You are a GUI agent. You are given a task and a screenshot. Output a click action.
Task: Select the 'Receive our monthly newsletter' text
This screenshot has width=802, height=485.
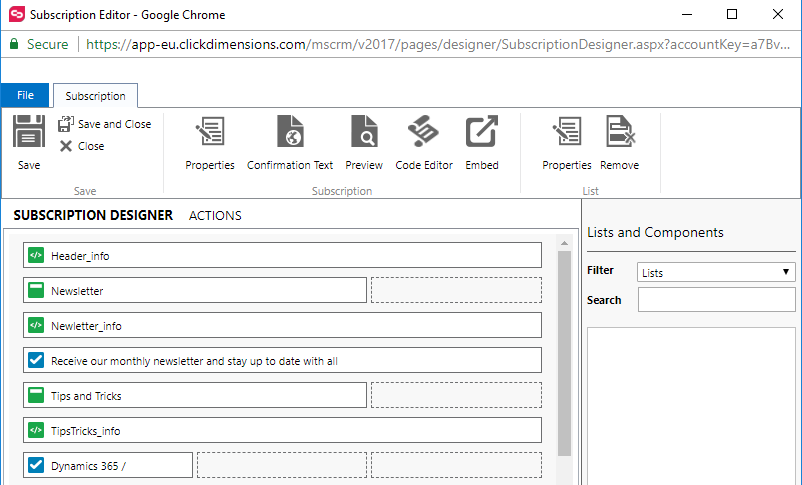point(194,361)
